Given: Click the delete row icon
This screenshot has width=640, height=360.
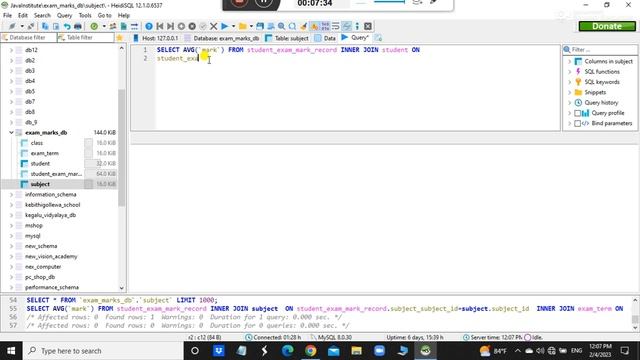Looking at the screenshot, I should click(x=192, y=26).
